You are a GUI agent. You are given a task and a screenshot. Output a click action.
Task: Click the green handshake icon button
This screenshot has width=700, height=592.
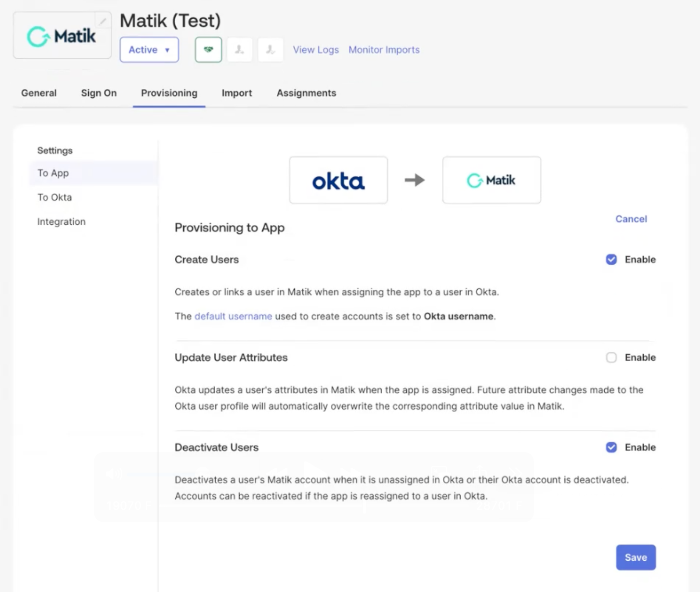208,50
